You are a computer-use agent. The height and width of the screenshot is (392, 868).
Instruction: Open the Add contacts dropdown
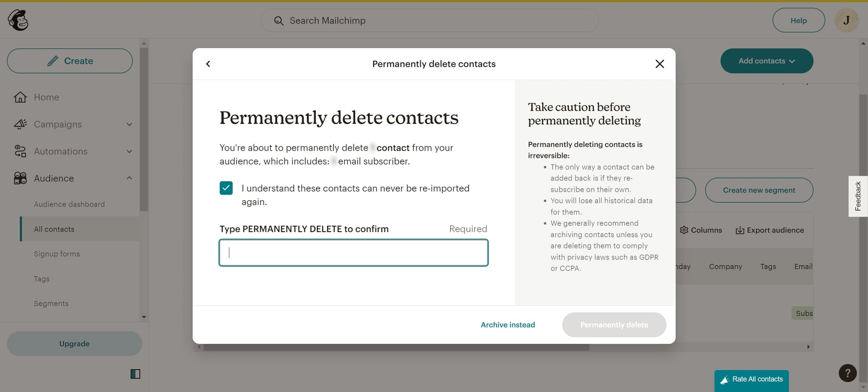766,61
